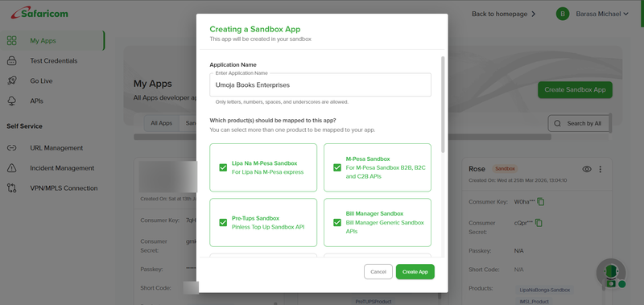Click the apps tab horizontal scrollbar
The image size is (644, 305).
pos(343,137)
